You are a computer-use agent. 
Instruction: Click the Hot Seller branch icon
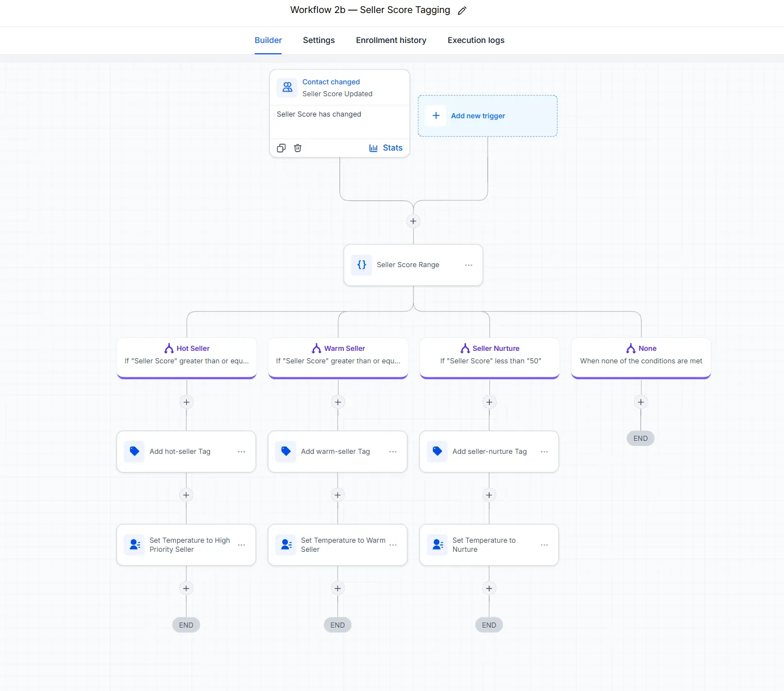pos(169,349)
